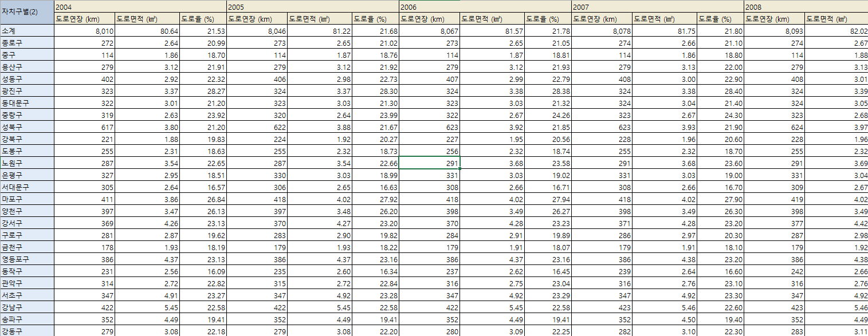
Task: Click the 2008 year header cell
Action: coord(806,7)
